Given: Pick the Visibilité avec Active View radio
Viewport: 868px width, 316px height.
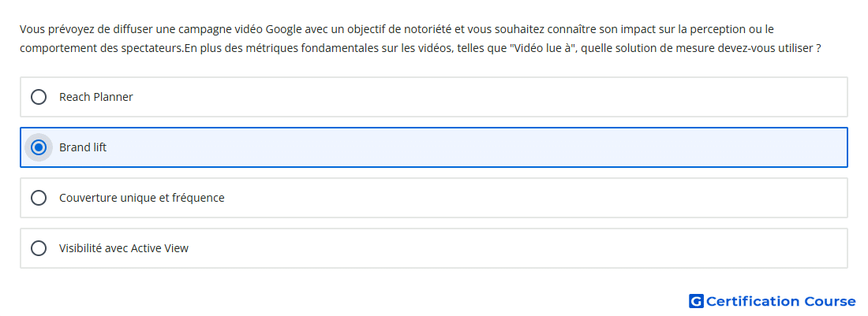Looking at the screenshot, I should point(39,248).
